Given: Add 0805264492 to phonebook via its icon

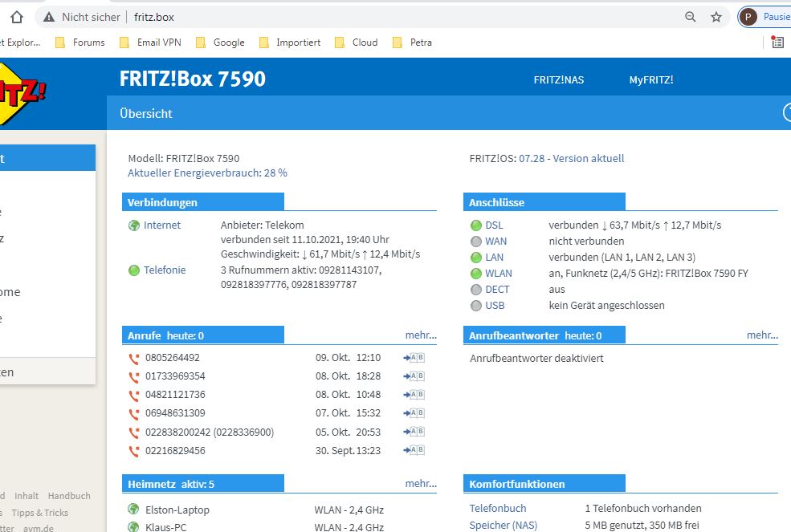Looking at the screenshot, I should click(414, 358).
